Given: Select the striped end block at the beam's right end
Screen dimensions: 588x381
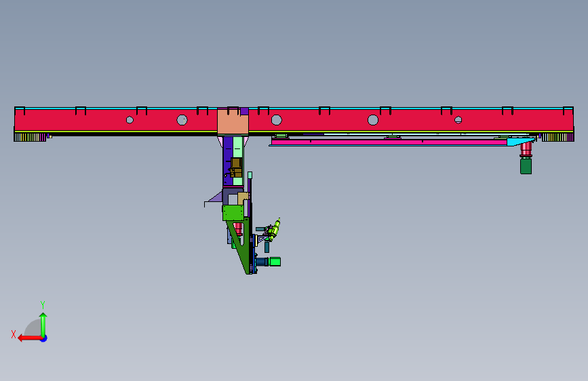Looking at the screenshot, I should point(557,137).
